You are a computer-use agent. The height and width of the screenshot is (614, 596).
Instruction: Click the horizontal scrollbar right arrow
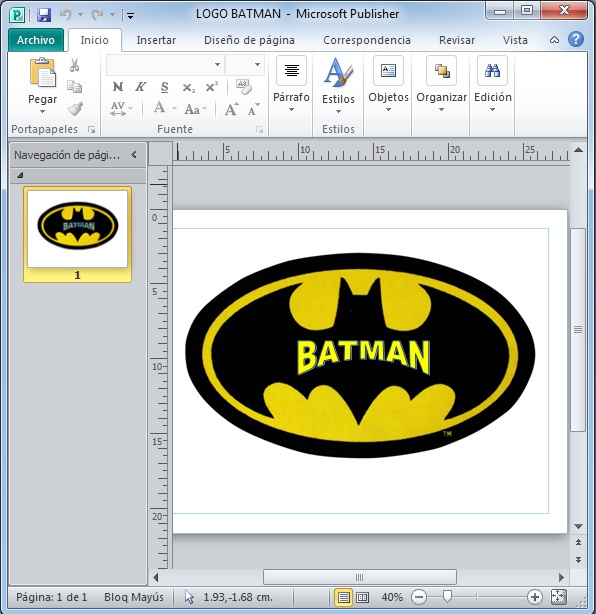click(562, 577)
